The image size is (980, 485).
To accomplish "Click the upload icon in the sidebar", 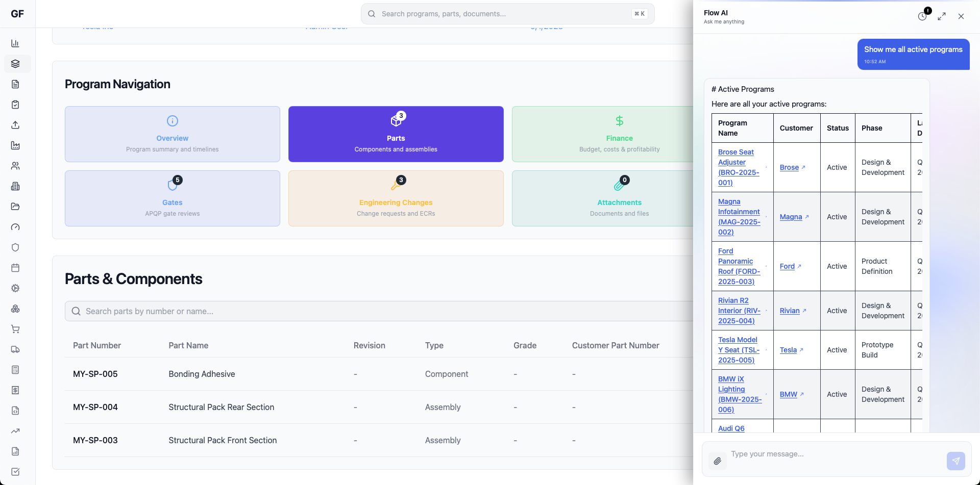I will tap(16, 125).
